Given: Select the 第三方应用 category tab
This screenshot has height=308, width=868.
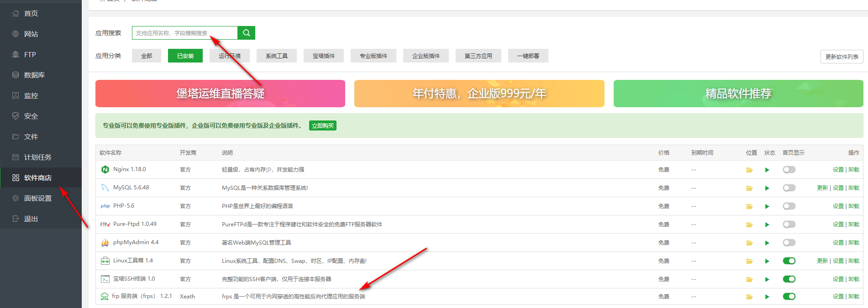Looking at the screenshot, I should (479, 56).
